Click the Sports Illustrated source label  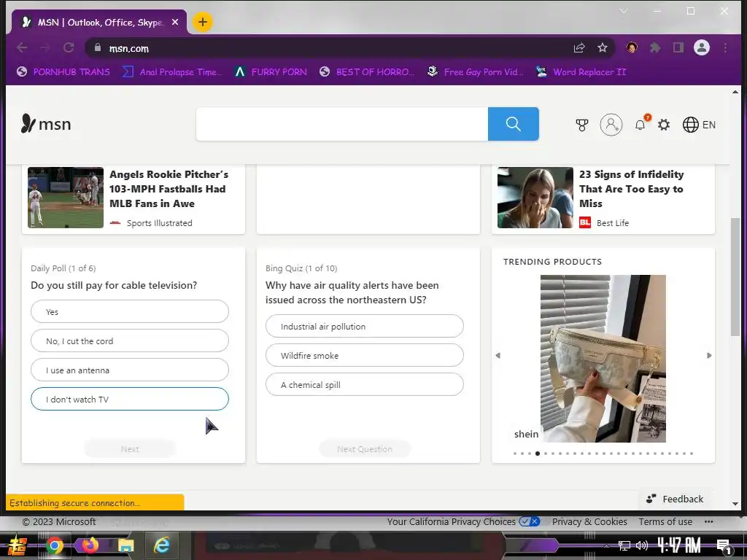click(x=159, y=223)
